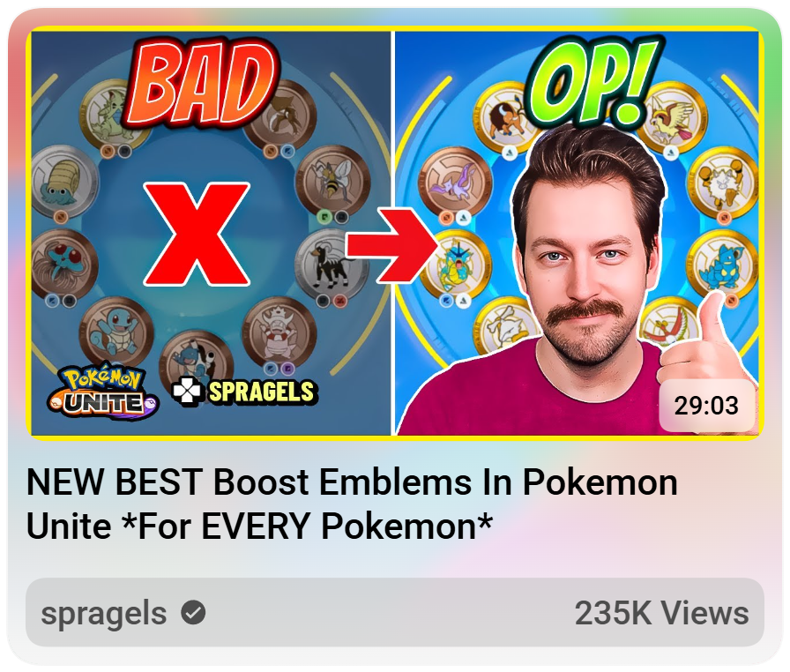Click the big red X mark
790x672 pixels.
coord(197,235)
